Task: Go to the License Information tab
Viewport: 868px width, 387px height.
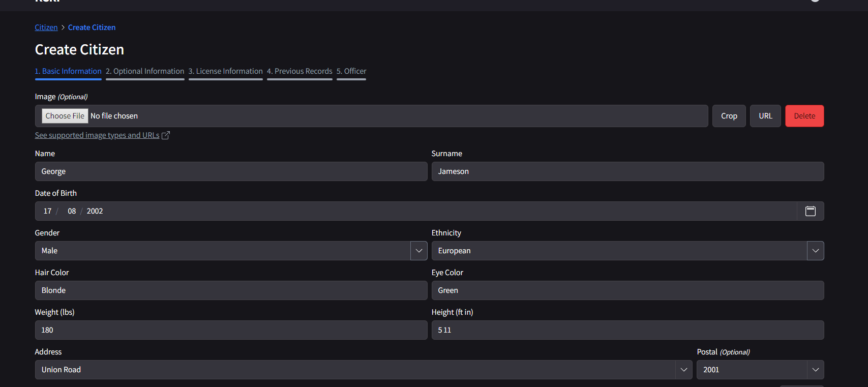Action: pyautogui.click(x=225, y=71)
